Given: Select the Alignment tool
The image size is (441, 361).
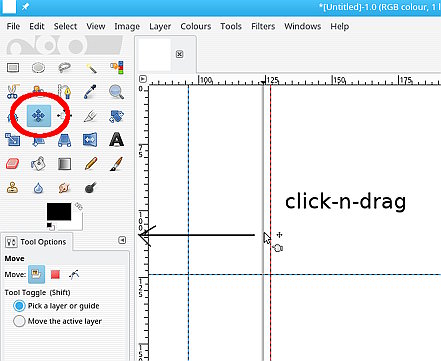Looking at the screenshot, I should 64,116.
